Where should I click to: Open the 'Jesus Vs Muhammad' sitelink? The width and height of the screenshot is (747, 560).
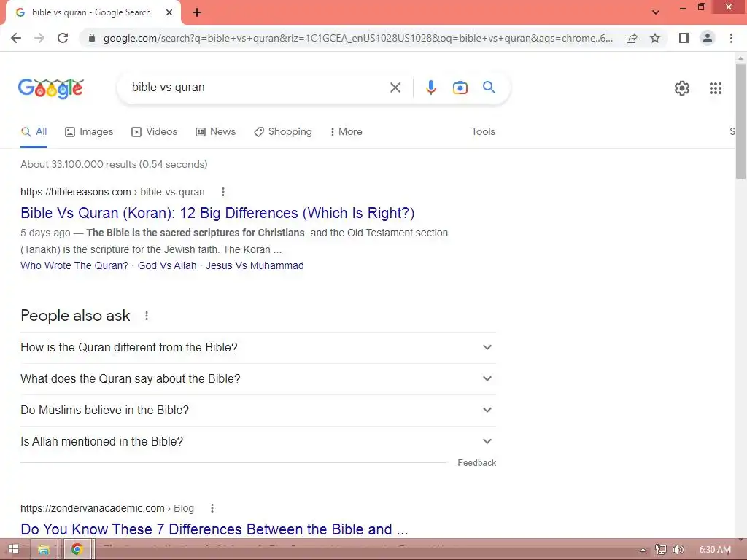[255, 265]
